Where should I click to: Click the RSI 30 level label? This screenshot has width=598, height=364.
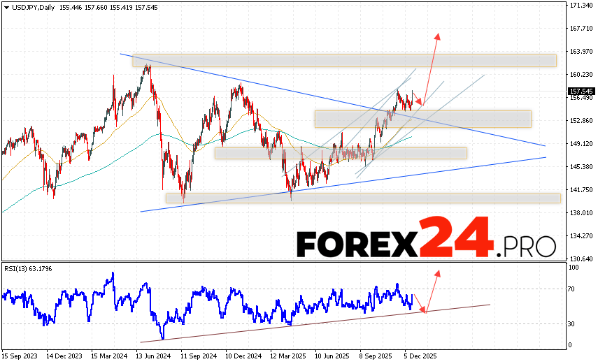572,323
